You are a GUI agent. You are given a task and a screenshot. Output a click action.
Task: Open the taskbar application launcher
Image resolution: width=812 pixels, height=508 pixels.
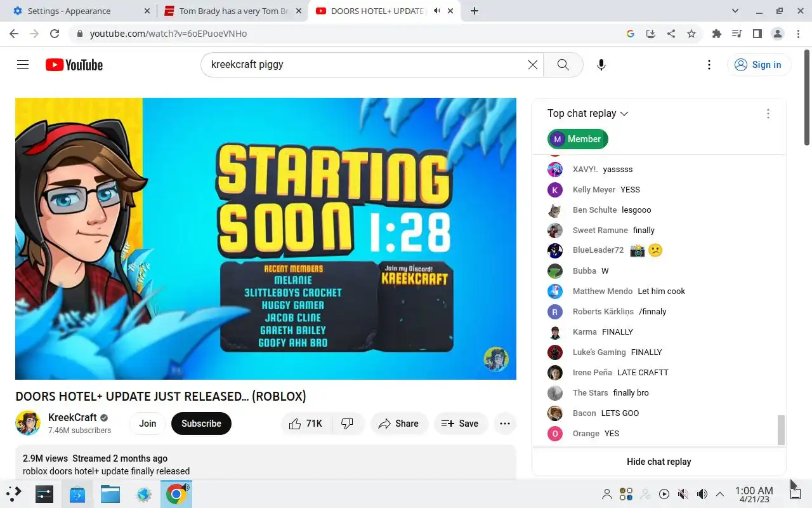tap(14, 493)
